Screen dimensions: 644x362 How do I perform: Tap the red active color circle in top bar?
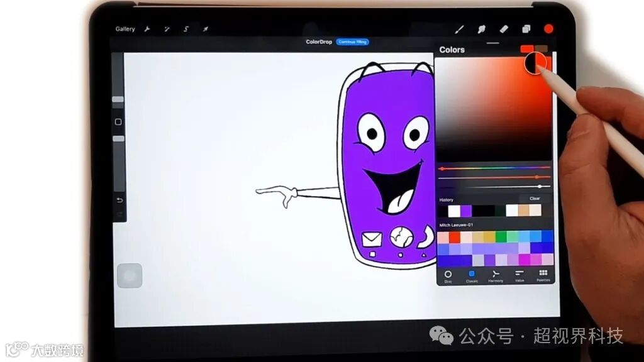548,29
